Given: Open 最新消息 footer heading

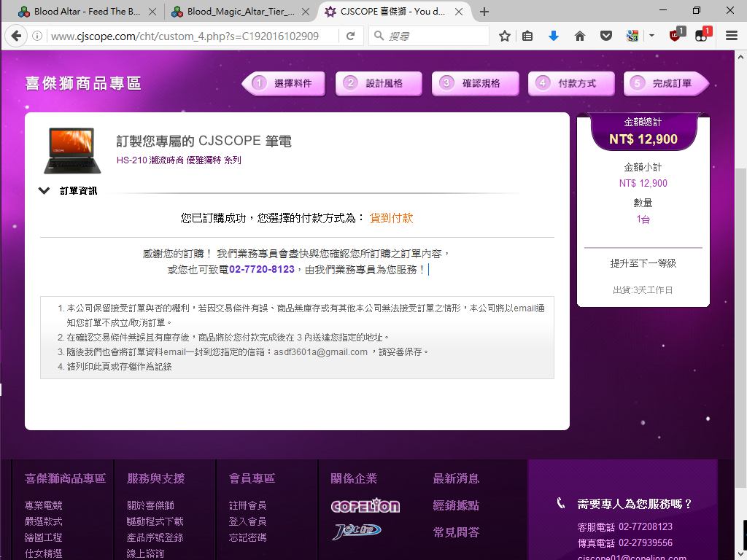Looking at the screenshot, I should 456,478.
